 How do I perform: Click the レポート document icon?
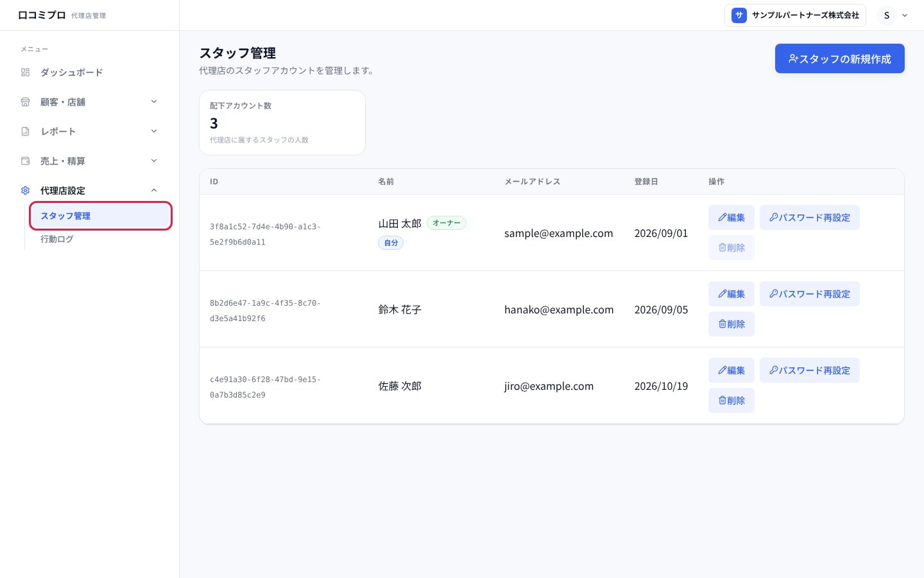coord(26,132)
